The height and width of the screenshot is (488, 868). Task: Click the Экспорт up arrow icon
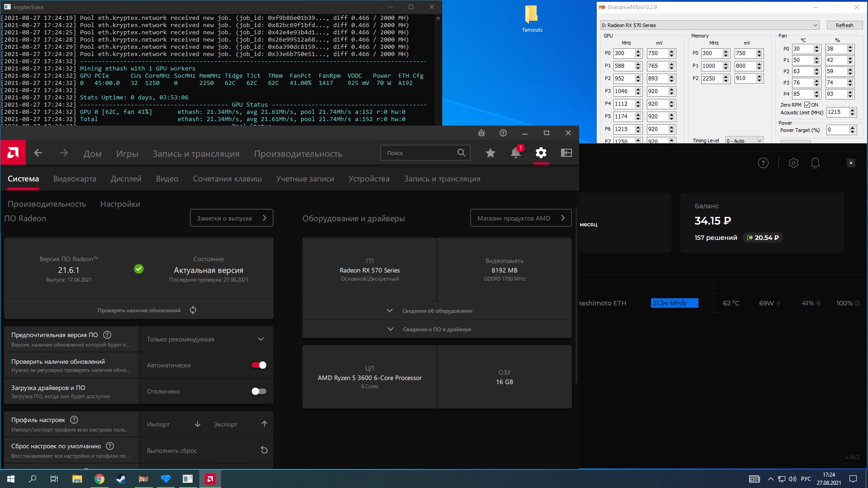click(x=264, y=424)
